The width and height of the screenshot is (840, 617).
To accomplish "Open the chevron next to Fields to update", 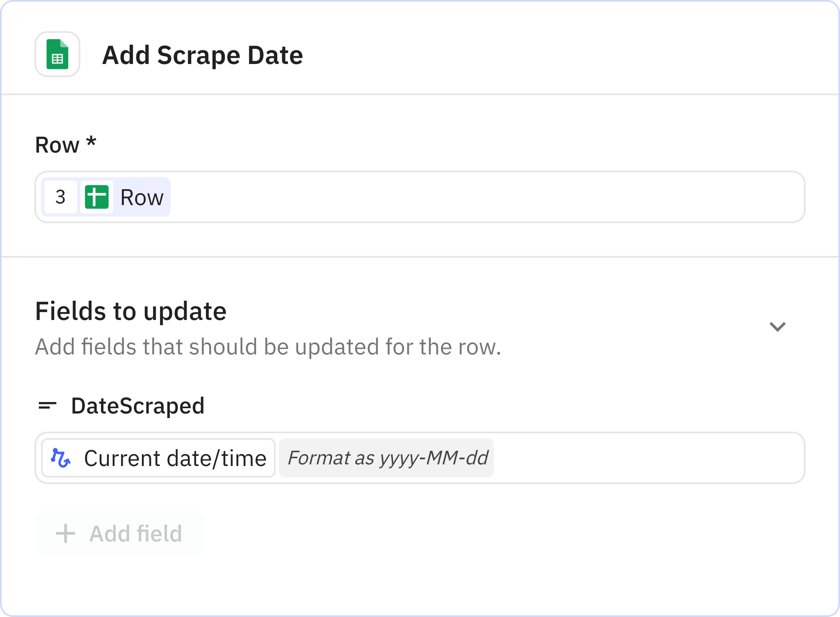I will click(x=777, y=326).
